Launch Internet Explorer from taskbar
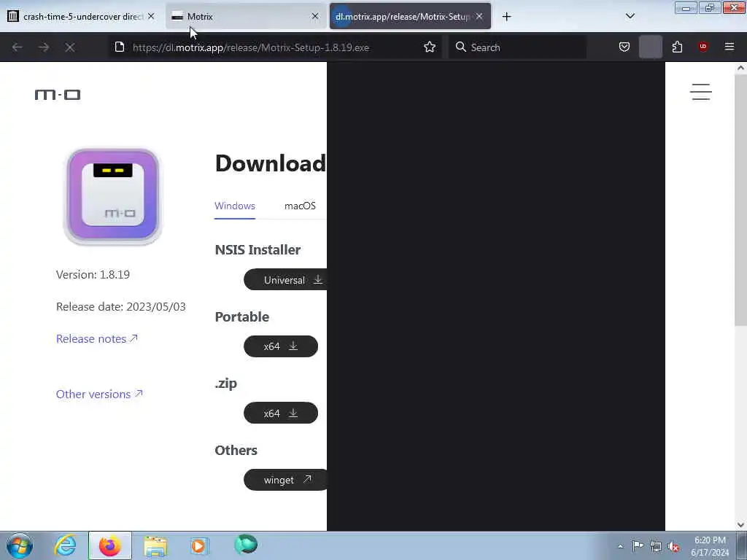747x560 pixels. click(65, 545)
